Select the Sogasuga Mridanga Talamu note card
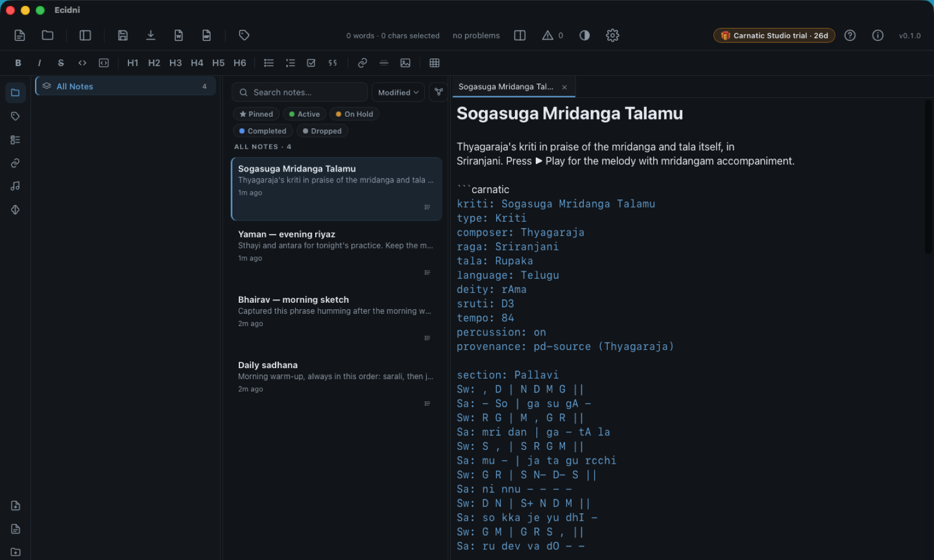This screenshot has width=934, height=560. click(x=336, y=188)
